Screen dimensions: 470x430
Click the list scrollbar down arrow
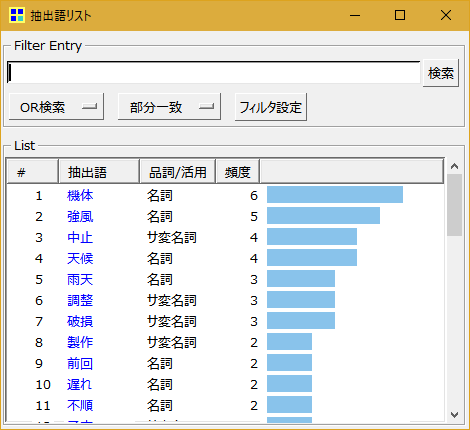(454, 415)
